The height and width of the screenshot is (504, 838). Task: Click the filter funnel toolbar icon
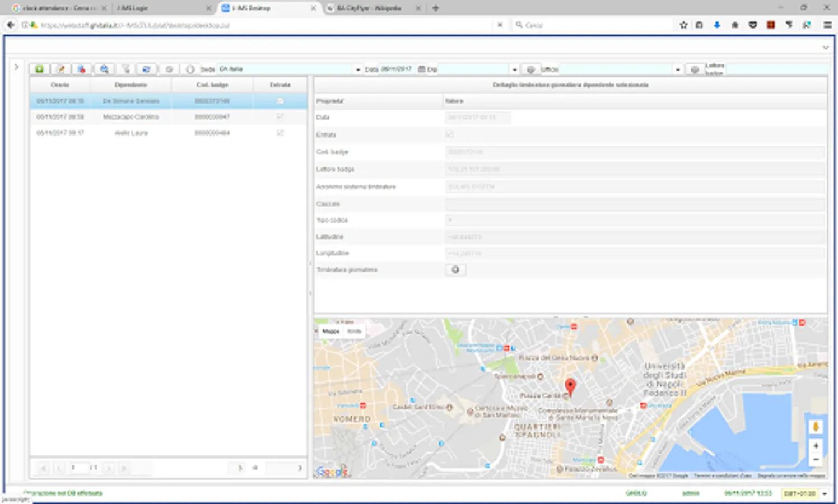coord(125,69)
